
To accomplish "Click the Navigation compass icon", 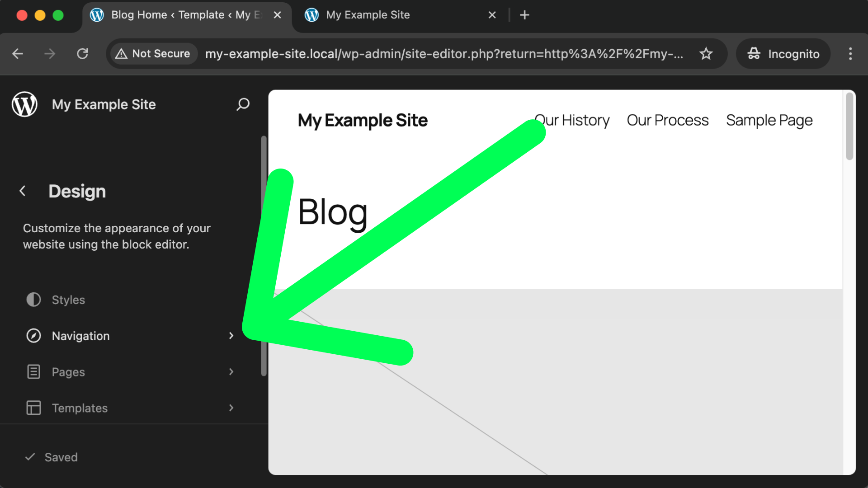I will 33,336.
